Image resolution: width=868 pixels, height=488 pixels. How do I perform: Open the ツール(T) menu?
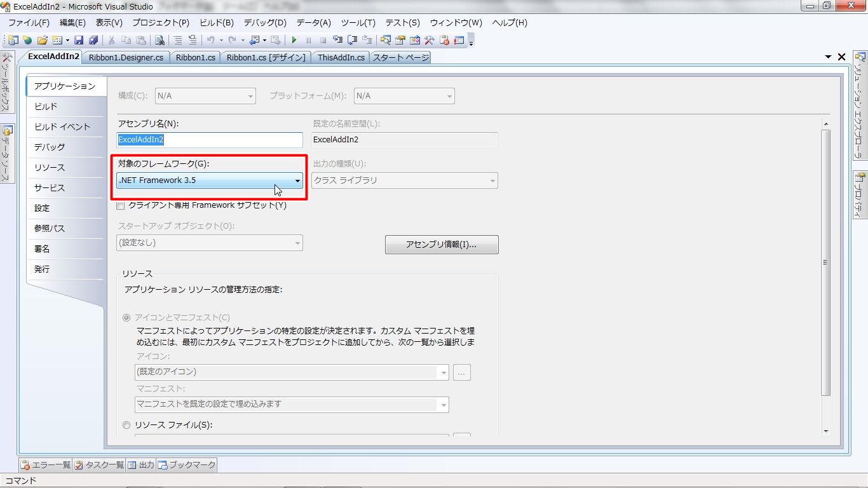[358, 23]
